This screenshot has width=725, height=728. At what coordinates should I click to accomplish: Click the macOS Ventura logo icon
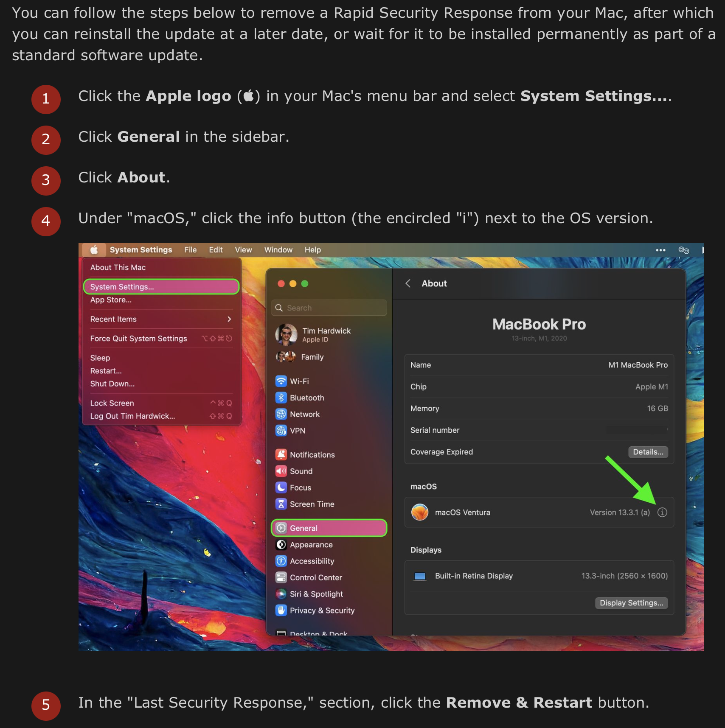(420, 512)
